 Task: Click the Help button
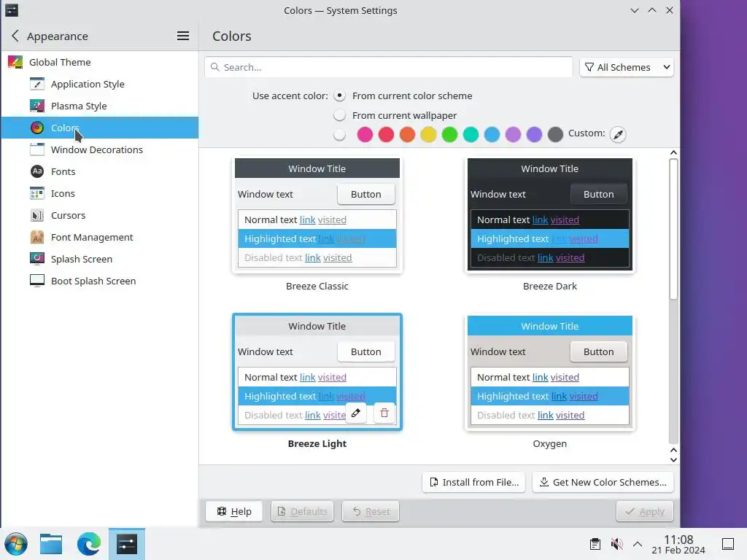pyautogui.click(x=234, y=511)
